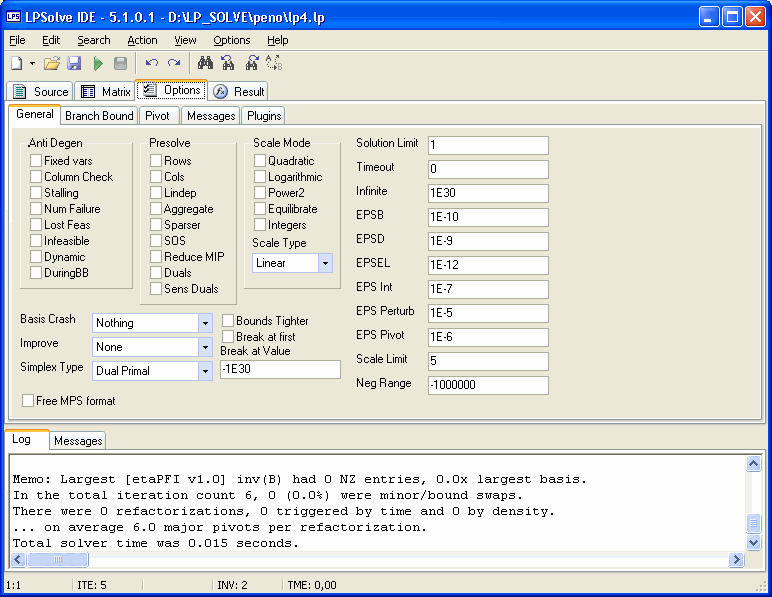This screenshot has height=597, width=772.
Task: Check the Free MPS format option
Action: point(28,401)
